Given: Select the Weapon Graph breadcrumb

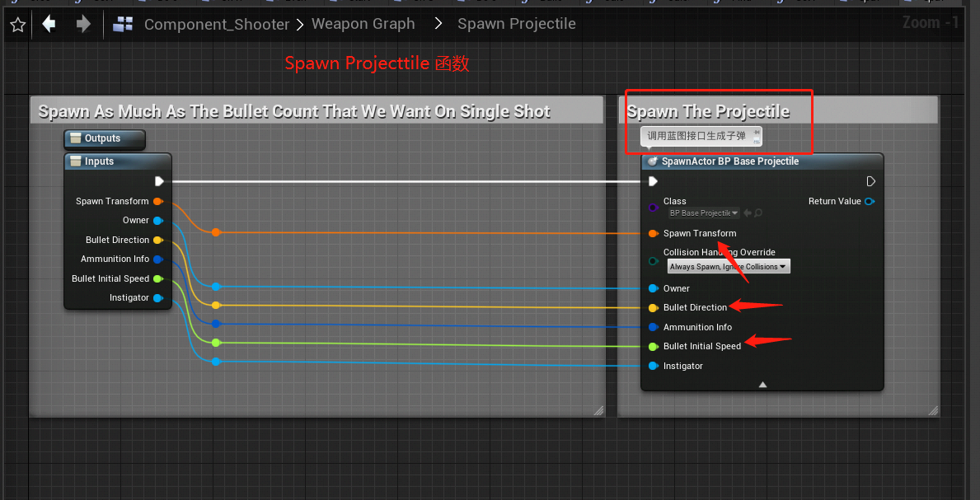Looking at the screenshot, I should 363,24.
